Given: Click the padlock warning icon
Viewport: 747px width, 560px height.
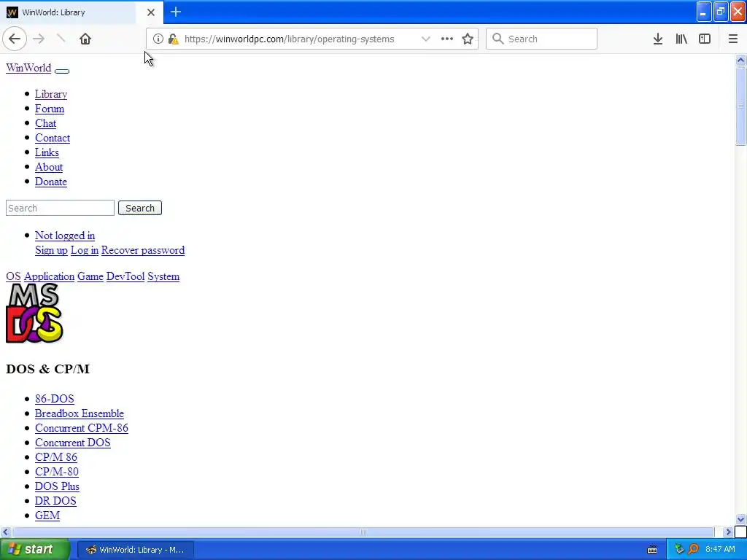Looking at the screenshot, I should 174,39.
